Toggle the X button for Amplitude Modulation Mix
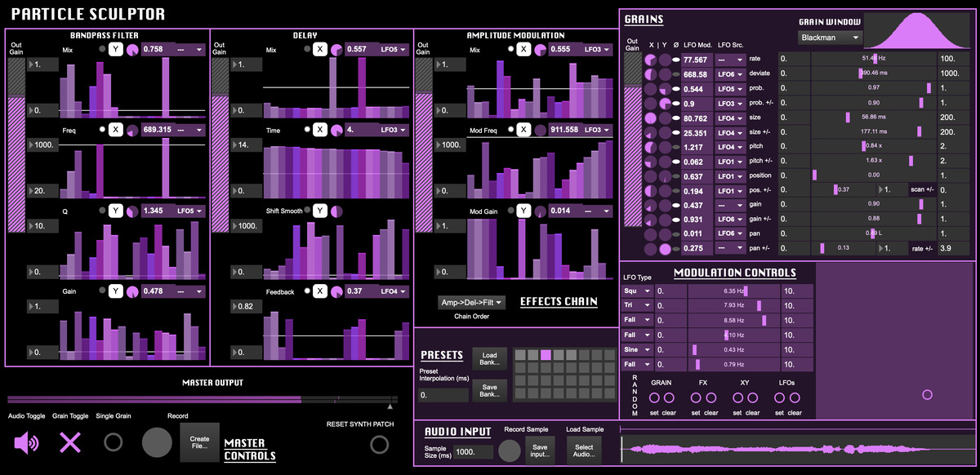Viewport: 980px width, 475px height. click(x=524, y=50)
